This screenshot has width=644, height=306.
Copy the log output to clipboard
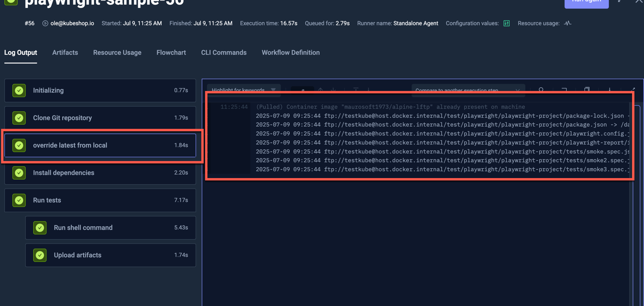[x=587, y=90]
